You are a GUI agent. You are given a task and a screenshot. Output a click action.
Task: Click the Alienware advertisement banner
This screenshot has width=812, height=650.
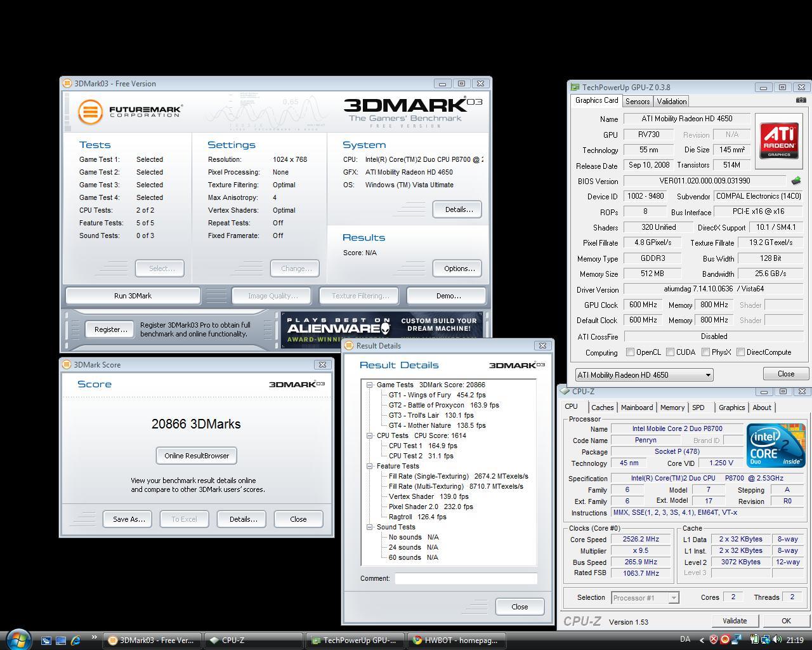coord(382,329)
